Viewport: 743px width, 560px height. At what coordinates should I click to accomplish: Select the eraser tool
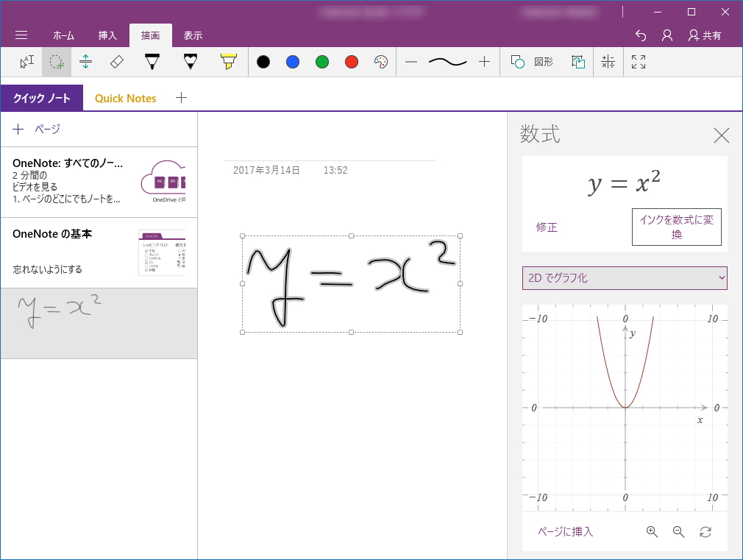click(x=117, y=62)
